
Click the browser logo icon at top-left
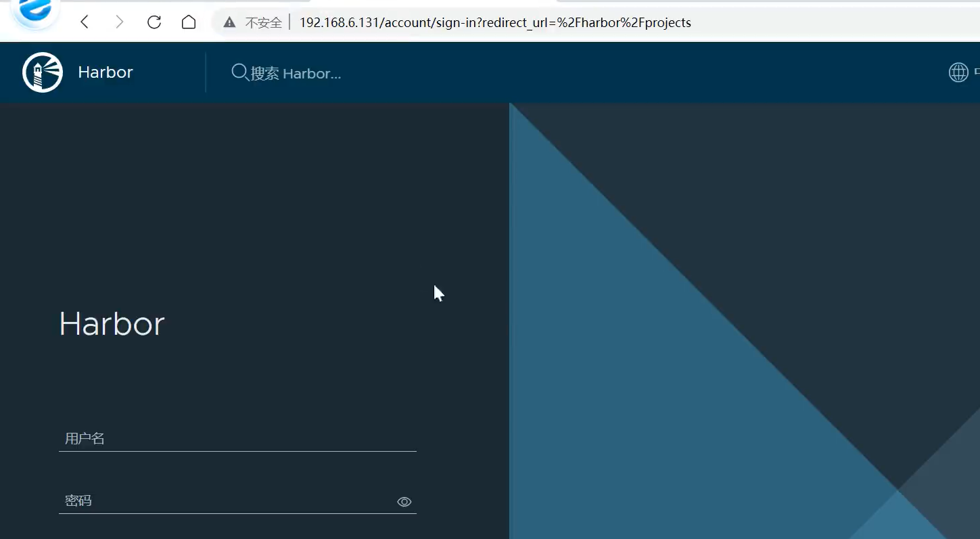point(35,12)
